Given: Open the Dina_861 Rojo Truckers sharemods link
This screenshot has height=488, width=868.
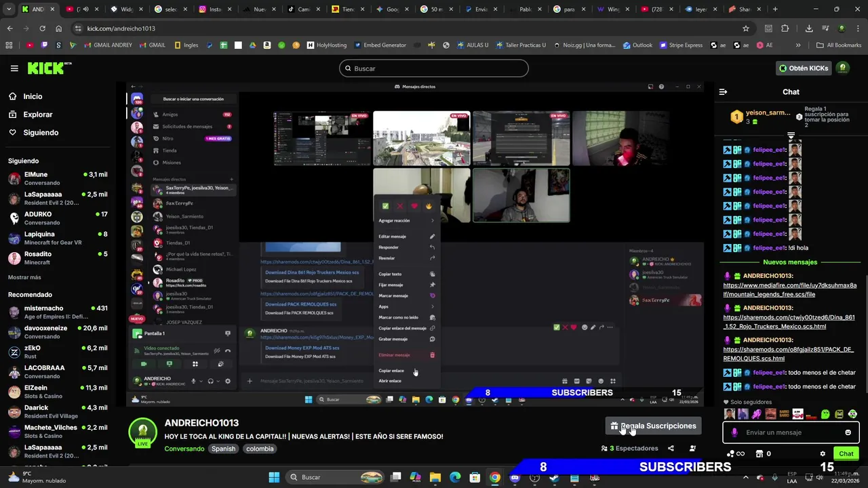Looking at the screenshot, I should pyautogui.click(x=789, y=322).
